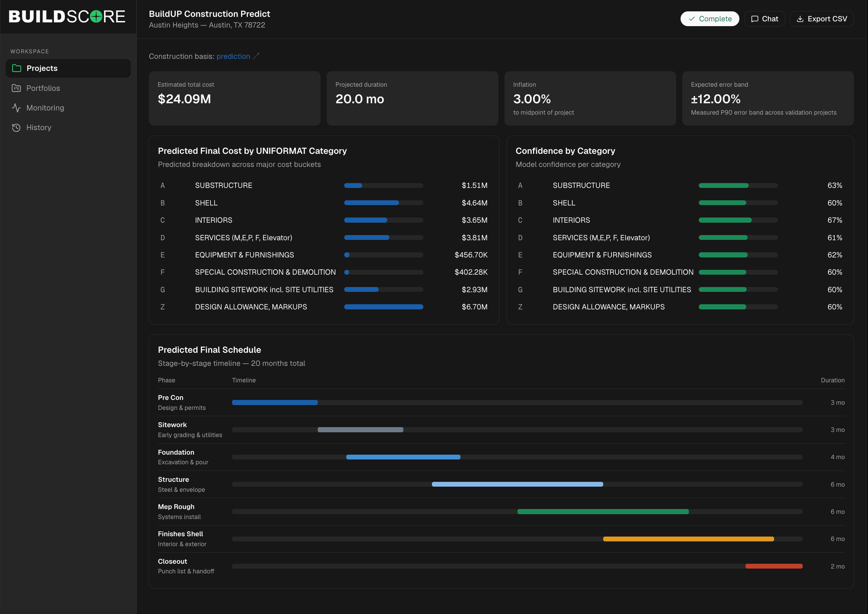Click the Complete status button
The image size is (868, 614).
(x=709, y=19)
